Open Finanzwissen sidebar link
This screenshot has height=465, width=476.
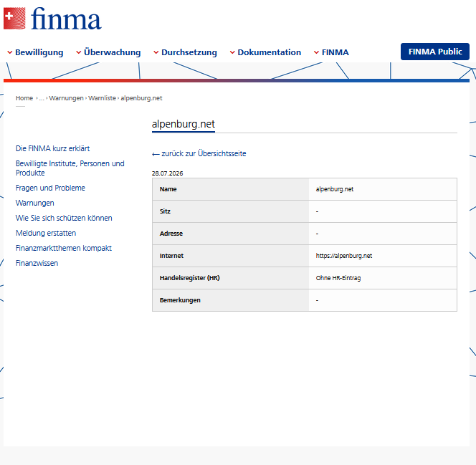(x=37, y=263)
